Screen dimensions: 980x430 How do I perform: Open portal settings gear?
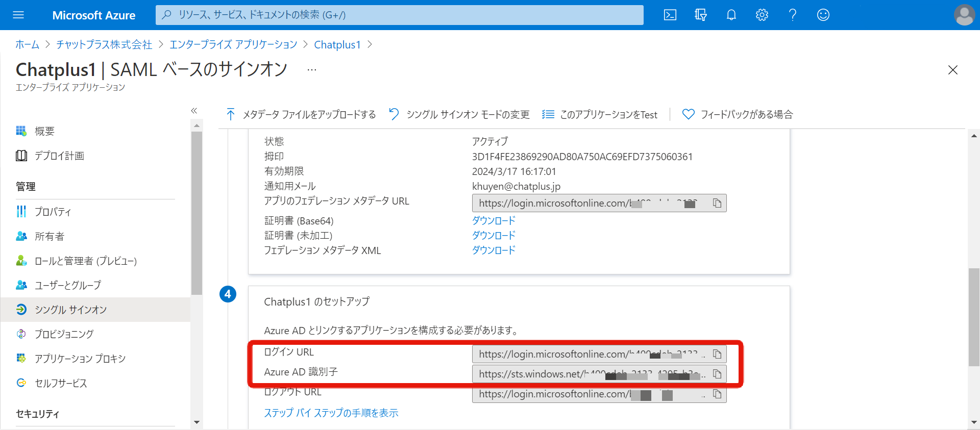762,15
